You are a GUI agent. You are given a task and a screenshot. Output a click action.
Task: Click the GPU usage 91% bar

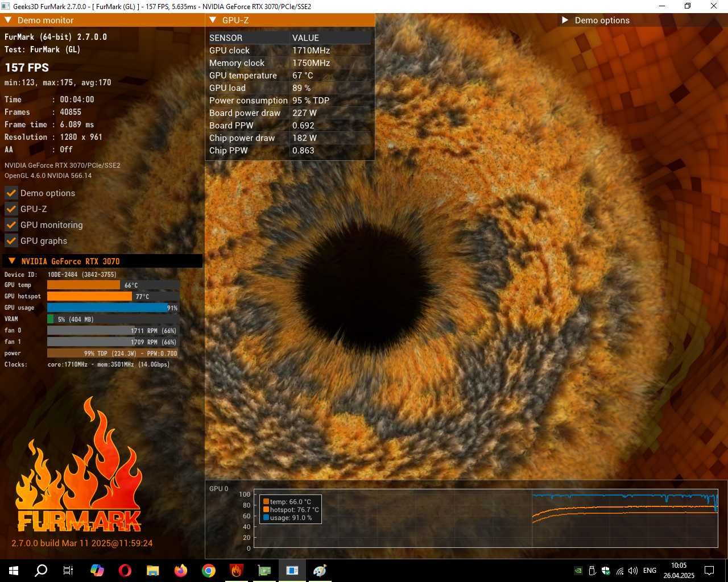pyautogui.click(x=113, y=308)
